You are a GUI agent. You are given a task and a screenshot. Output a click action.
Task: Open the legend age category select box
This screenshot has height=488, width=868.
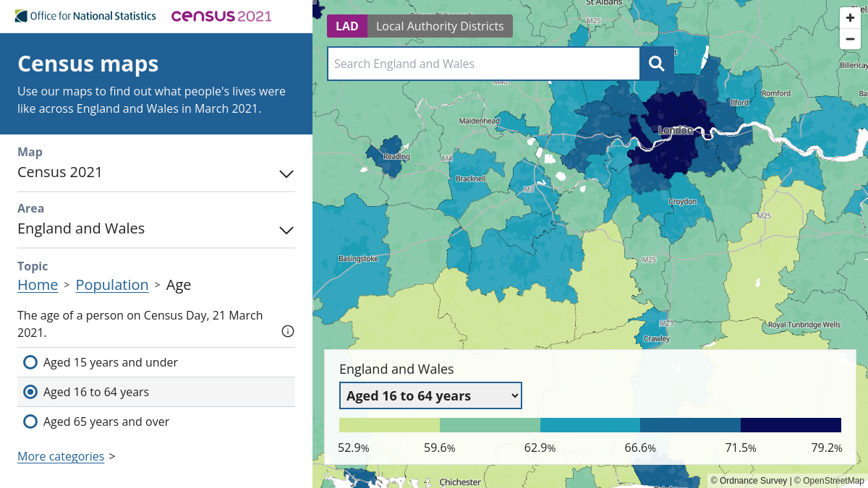click(x=430, y=395)
